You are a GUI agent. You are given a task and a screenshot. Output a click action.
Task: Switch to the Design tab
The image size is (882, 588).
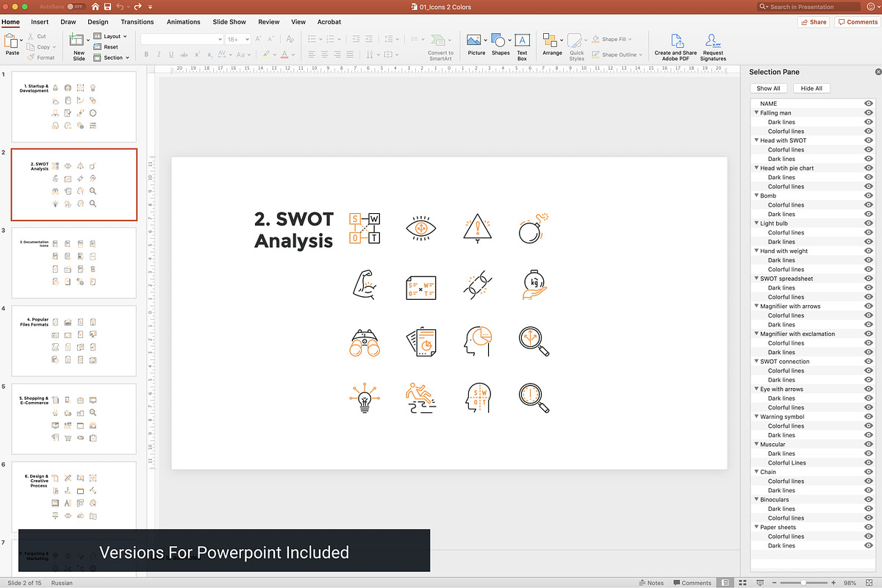coord(98,22)
